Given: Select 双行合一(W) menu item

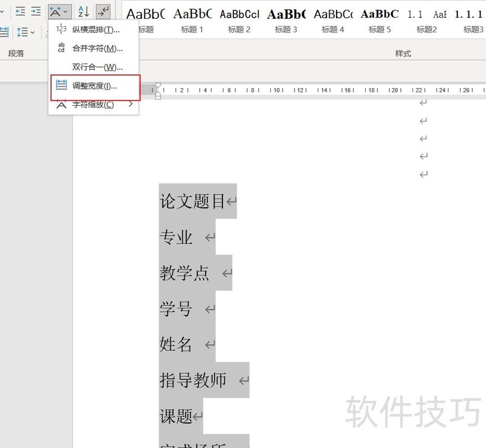Looking at the screenshot, I should 94,67.
